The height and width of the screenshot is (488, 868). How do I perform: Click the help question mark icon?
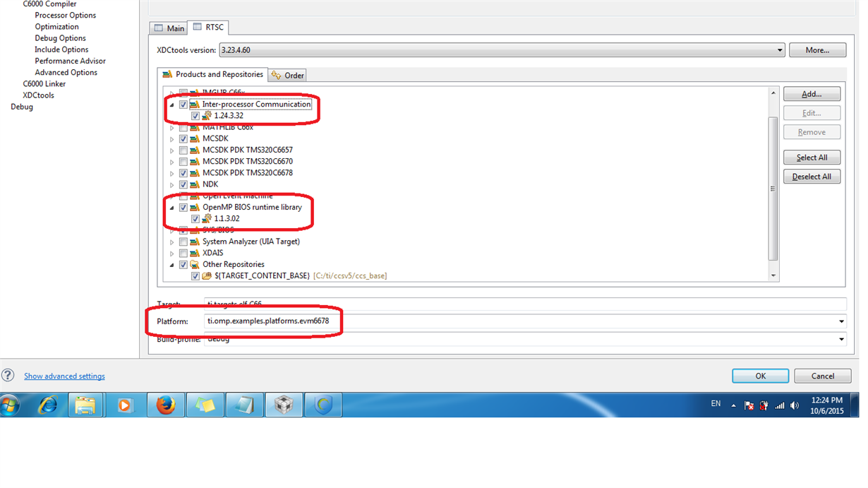pyautogui.click(x=8, y=376)
